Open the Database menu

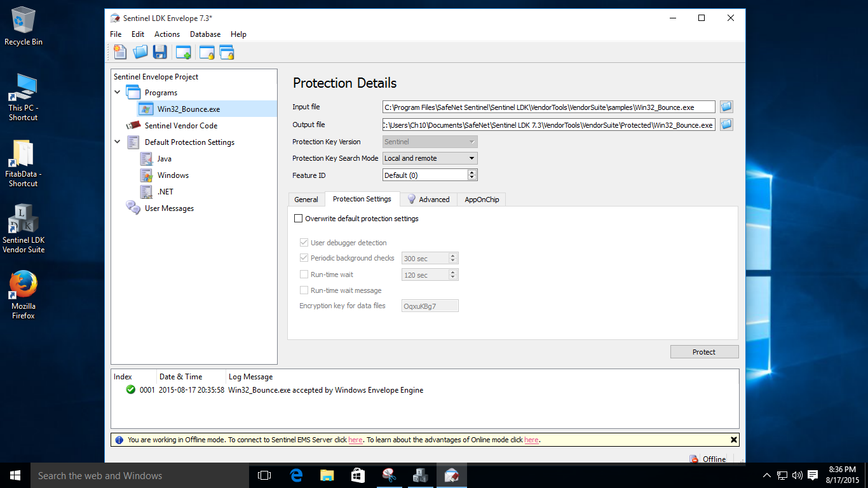click(x=205, y=34)
